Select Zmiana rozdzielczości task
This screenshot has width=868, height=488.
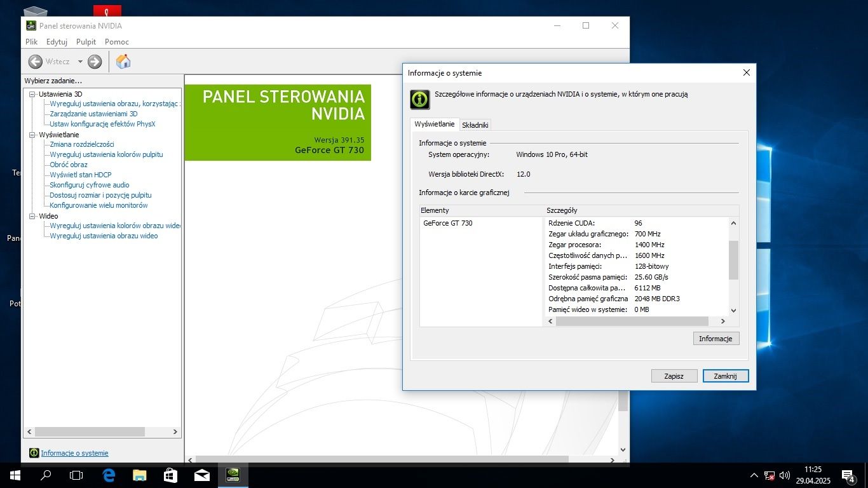82,144
